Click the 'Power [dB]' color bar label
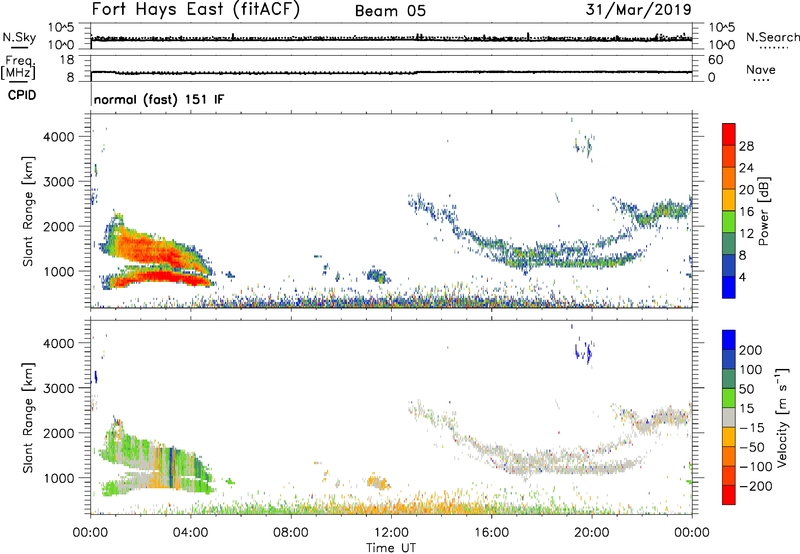The height and width of the screenshot is (554, 800). (x=763, y=211)
